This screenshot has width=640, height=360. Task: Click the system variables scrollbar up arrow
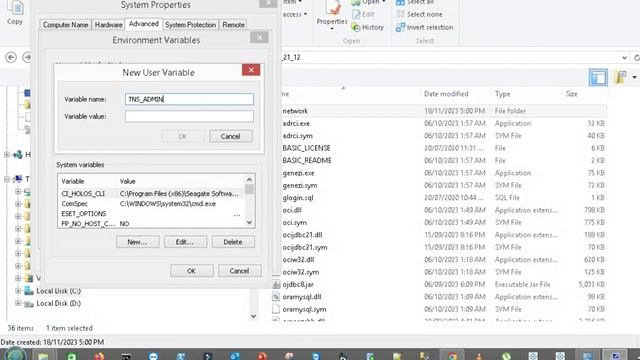tap(249, 180)
